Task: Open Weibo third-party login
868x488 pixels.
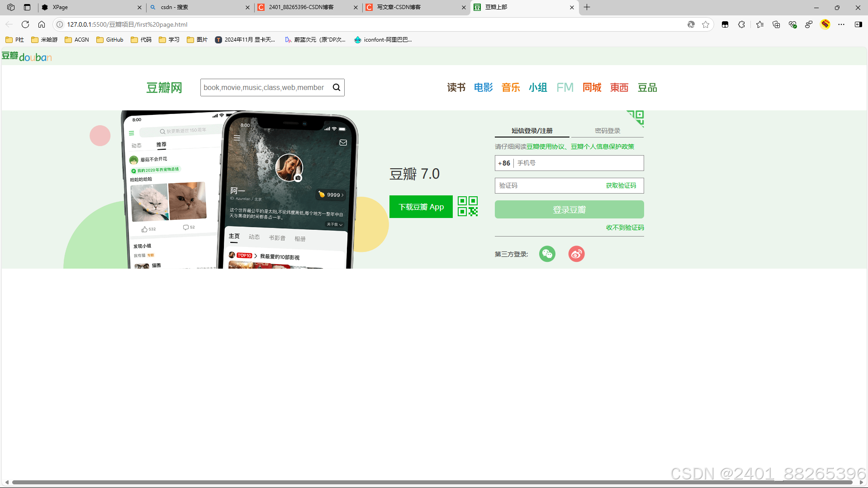Action: coord(576,254)
